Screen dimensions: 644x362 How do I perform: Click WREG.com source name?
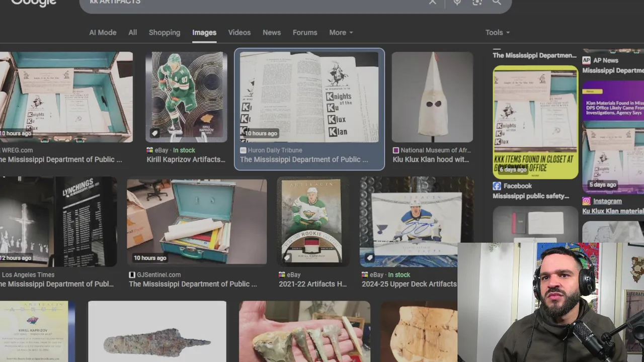pyautogui.click(x=17, y=150)
